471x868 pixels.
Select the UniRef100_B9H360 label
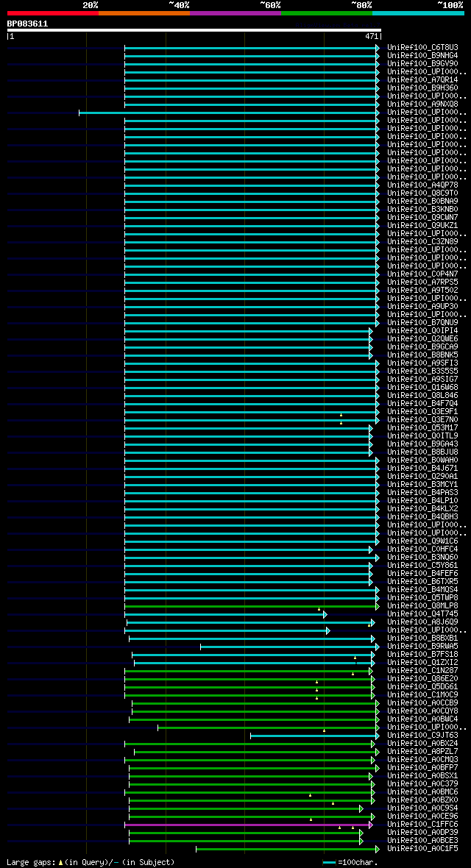click(422, 88)
